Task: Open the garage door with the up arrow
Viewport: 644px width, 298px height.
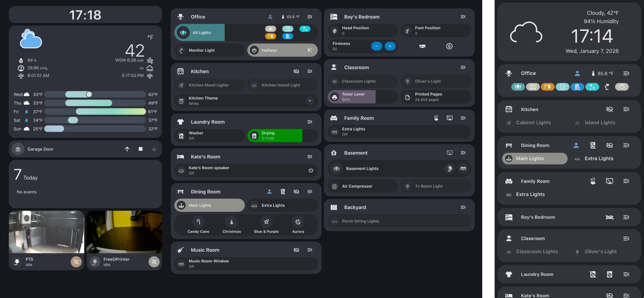Action: (127, 149)
